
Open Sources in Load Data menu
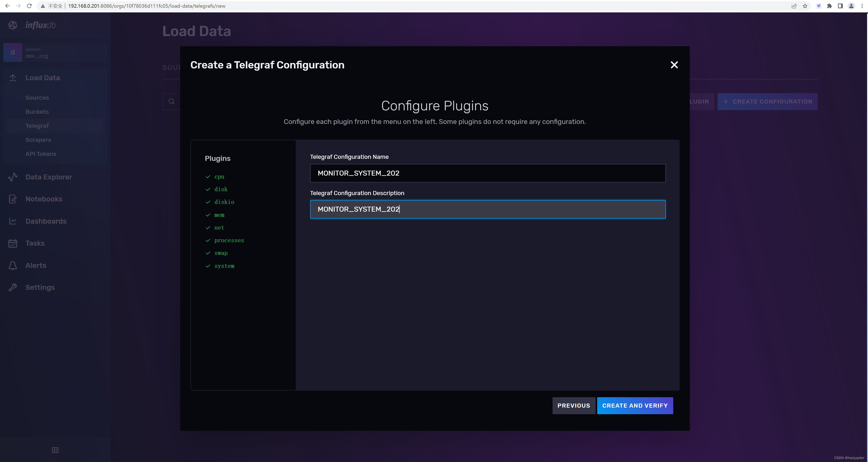coord(37,97)
